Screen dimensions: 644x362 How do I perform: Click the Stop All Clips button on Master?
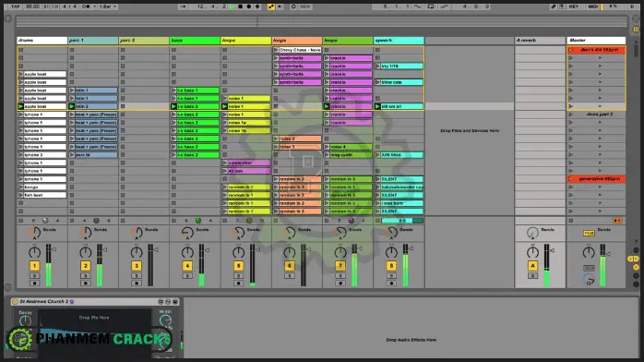click(570, 221)
